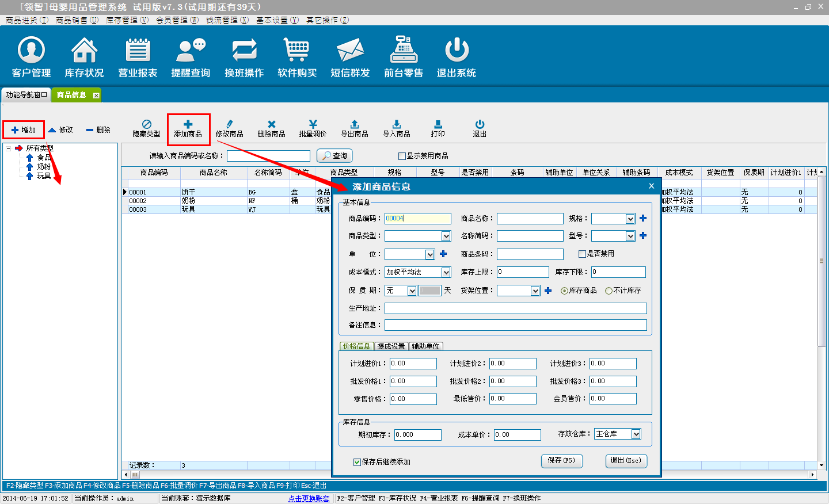Click the 打印 print icon
The height and width of the screenshot is (504, 829).
[x=438, y=128]
